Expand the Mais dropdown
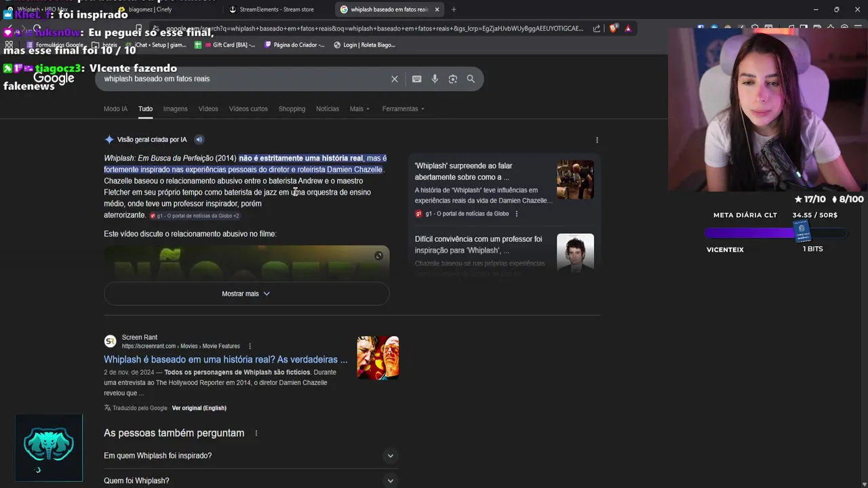The image size is (868, 488). (359, 109)
